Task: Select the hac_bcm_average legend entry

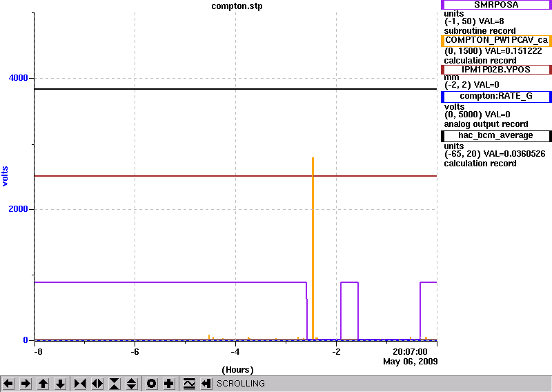Action: 496,136
